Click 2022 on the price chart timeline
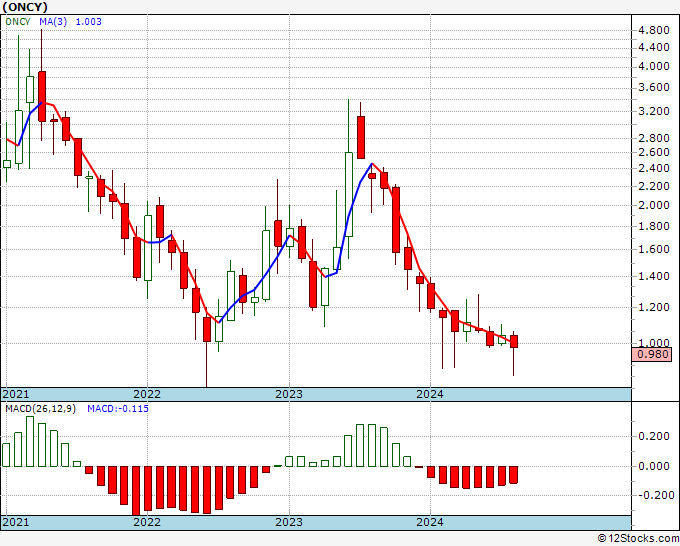The width and height of the screenshot is (680, 546). [147, 394]
